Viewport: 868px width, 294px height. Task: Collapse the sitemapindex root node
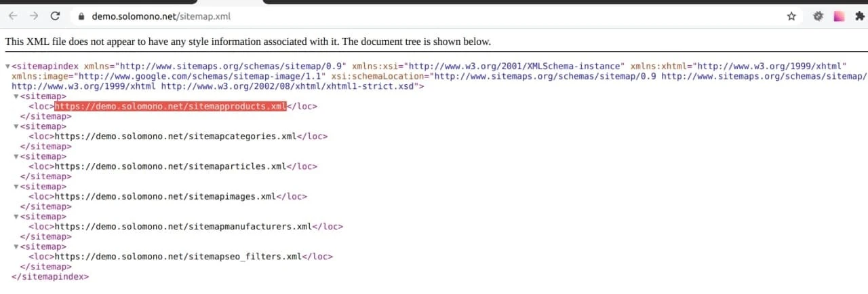(7, 67)
